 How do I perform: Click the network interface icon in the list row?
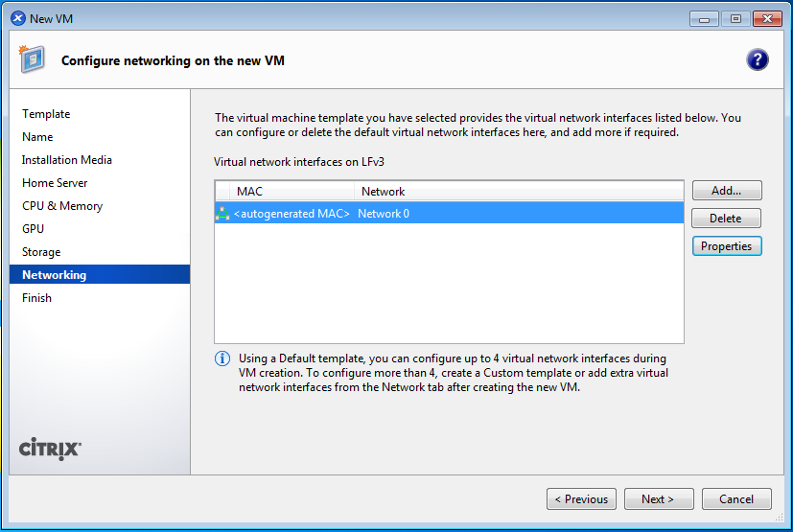pyautogui.click(x=222, y=214)
